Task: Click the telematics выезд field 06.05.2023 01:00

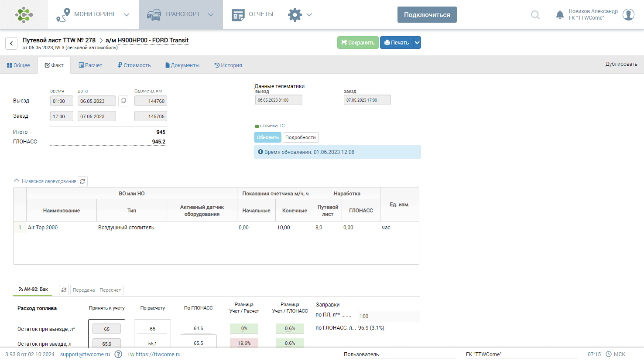Action: pyautogui.click(x=278, y=100)
